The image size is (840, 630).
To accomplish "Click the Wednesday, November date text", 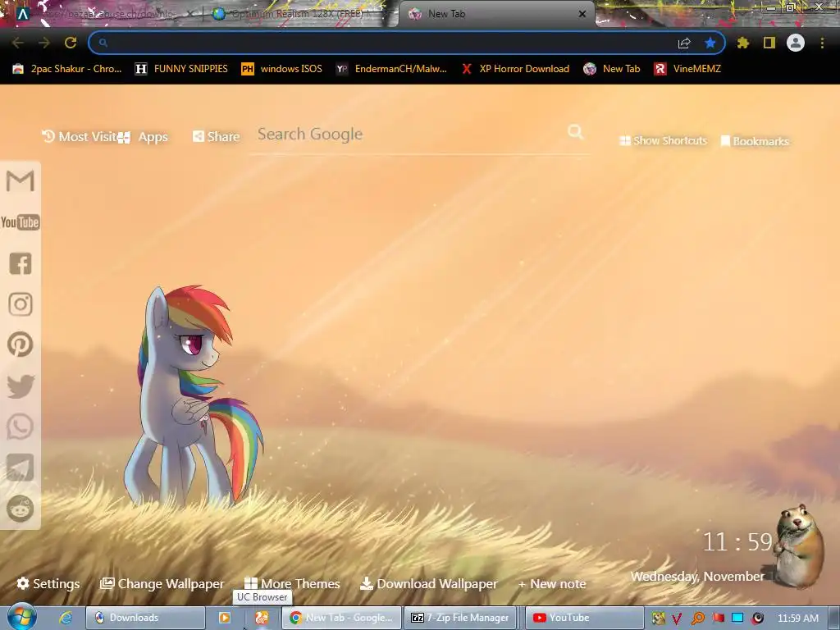I will (697, 577).
